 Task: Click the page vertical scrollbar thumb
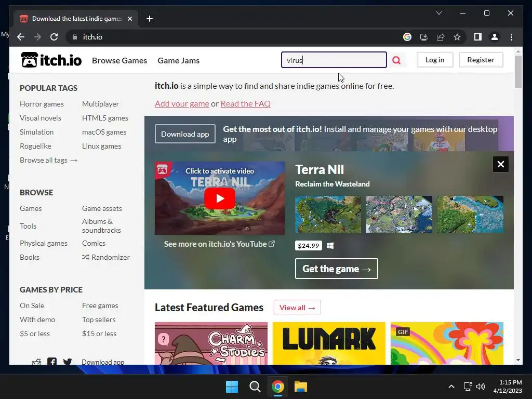point(518,72)
